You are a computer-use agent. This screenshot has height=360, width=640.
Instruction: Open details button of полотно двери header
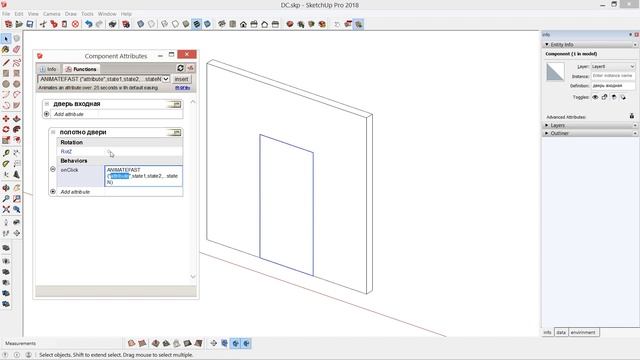[x=174, y=132]
